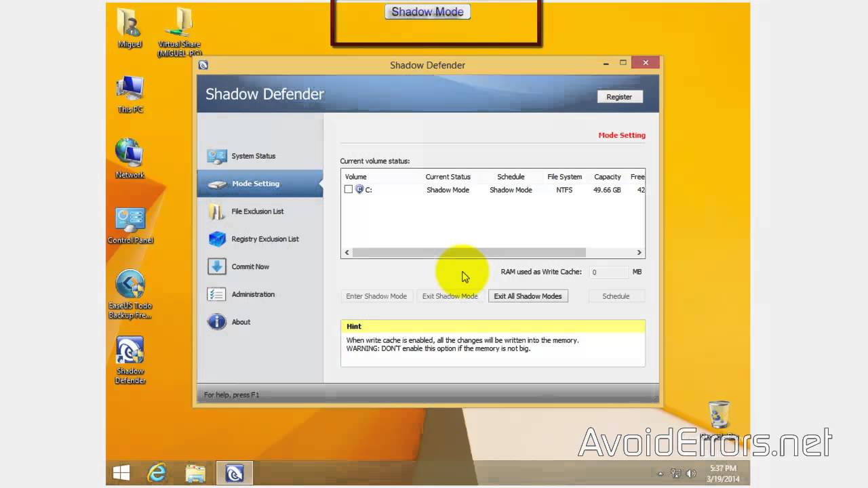Go to File Exclusion List page

(258, 211)
